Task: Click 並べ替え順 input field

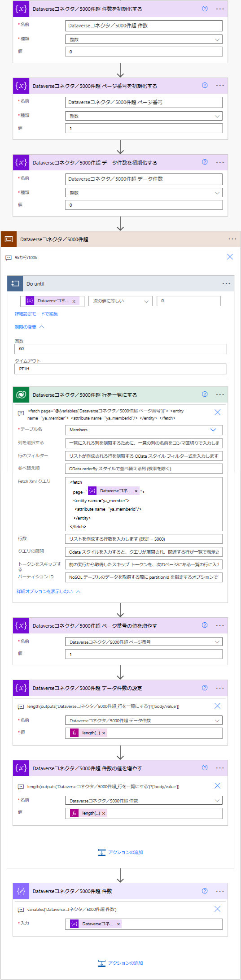Action: click(144, 468)
